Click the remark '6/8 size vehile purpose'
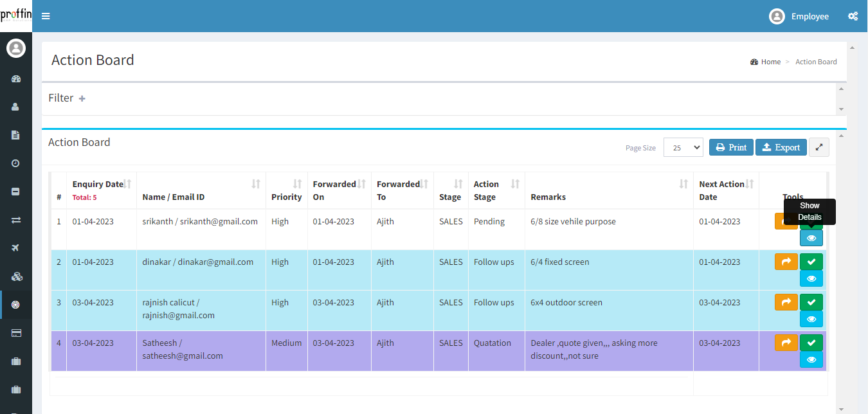868x414 pixels. tap(573, 221)
